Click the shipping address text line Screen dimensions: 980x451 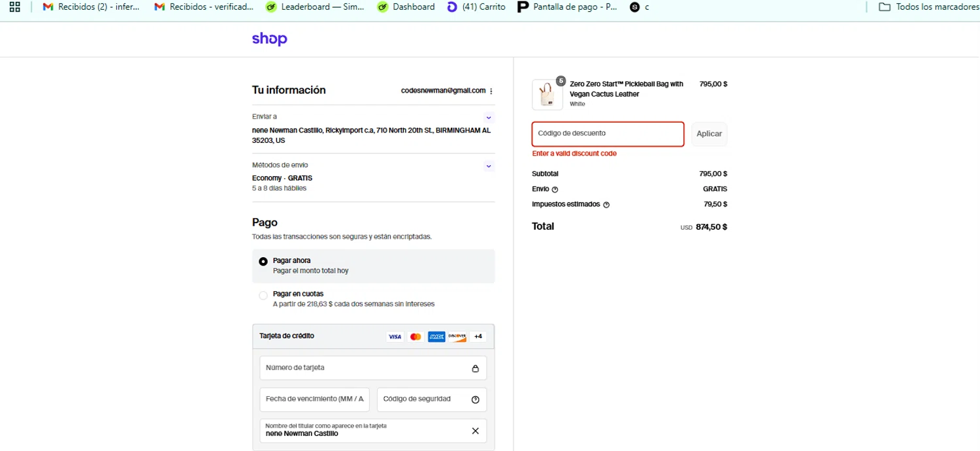(371, 135)
